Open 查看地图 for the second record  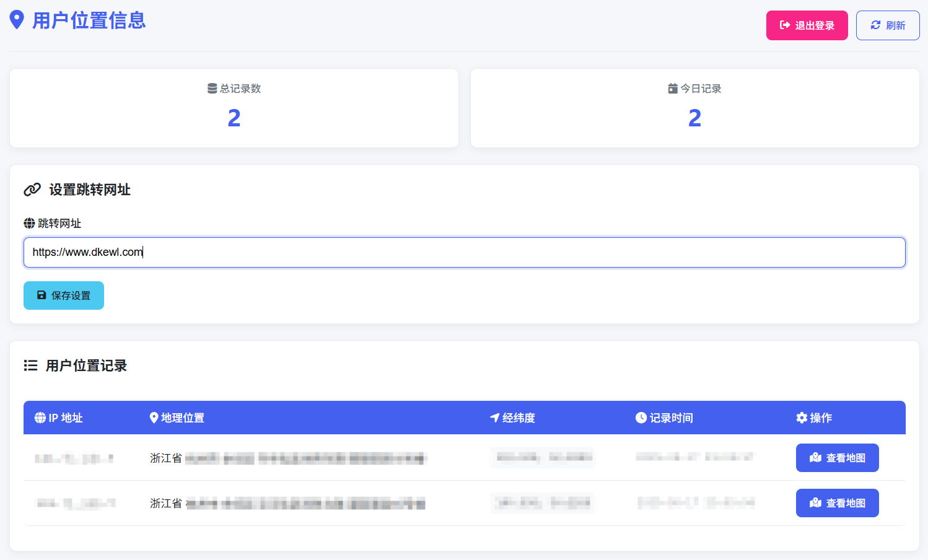coord(837,503)
